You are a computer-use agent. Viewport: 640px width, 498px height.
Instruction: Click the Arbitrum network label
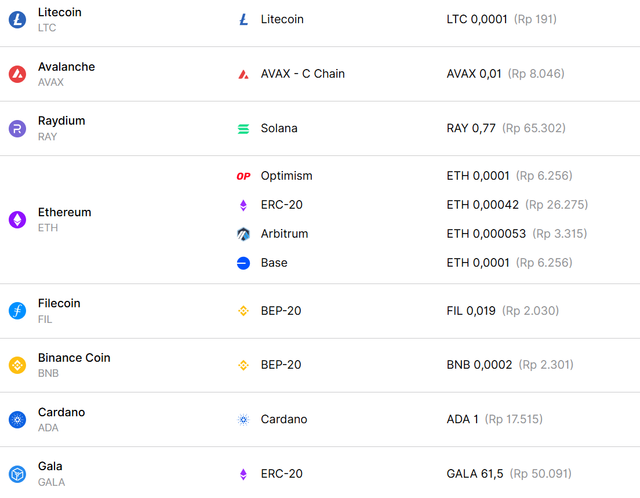284,234
